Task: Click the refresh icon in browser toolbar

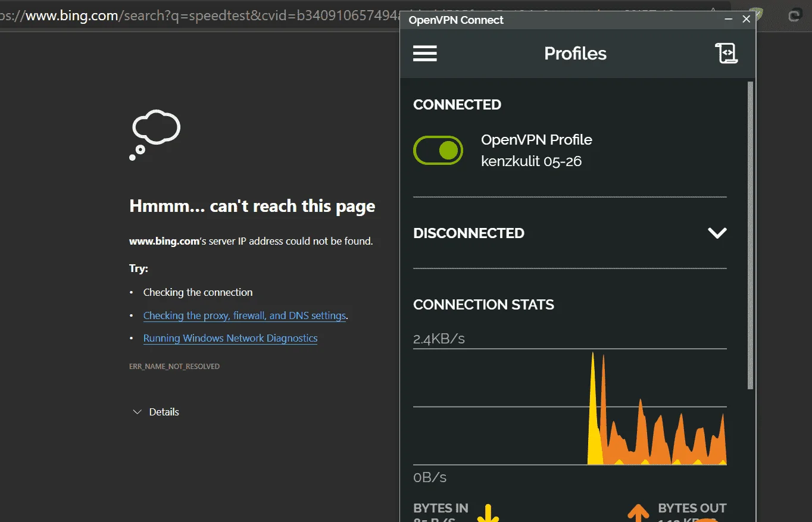Action: coord(794,15)
